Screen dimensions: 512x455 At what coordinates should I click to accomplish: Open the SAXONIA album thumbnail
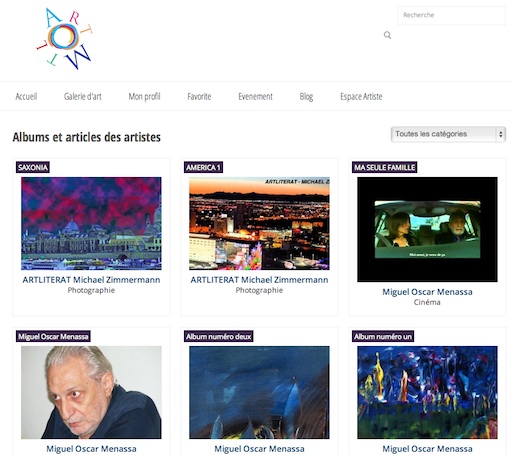91,223
